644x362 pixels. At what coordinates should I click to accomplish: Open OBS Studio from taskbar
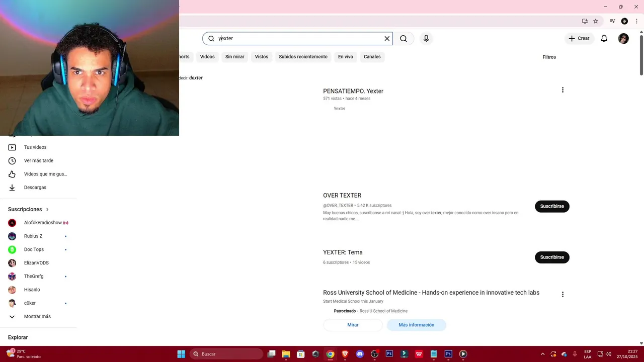(x=374, y=354)
